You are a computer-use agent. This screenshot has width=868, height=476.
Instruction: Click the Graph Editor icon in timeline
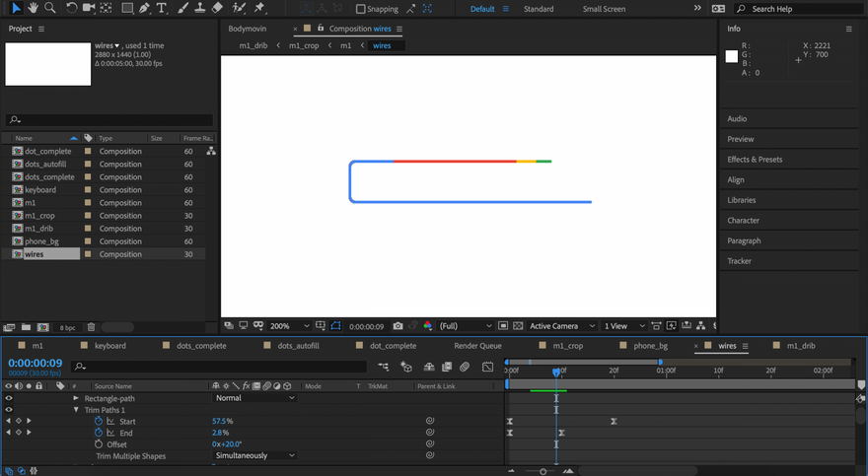487,367
